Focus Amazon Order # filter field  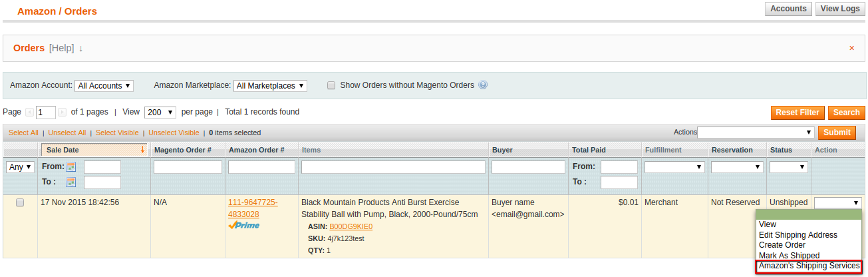[x=261, y=167]
